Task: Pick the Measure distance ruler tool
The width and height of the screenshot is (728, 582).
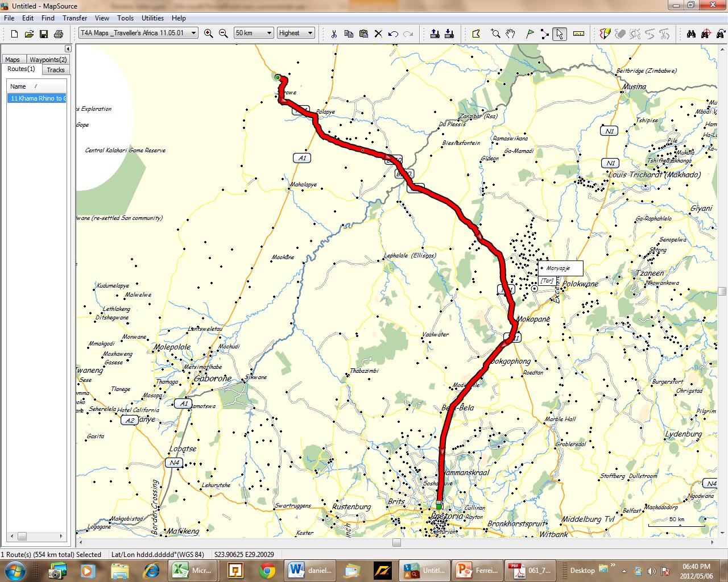Action: [579, 34]
